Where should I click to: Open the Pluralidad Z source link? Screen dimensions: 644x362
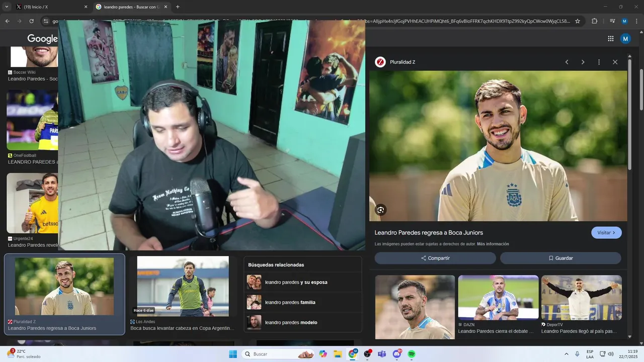(x=395, y=62)
